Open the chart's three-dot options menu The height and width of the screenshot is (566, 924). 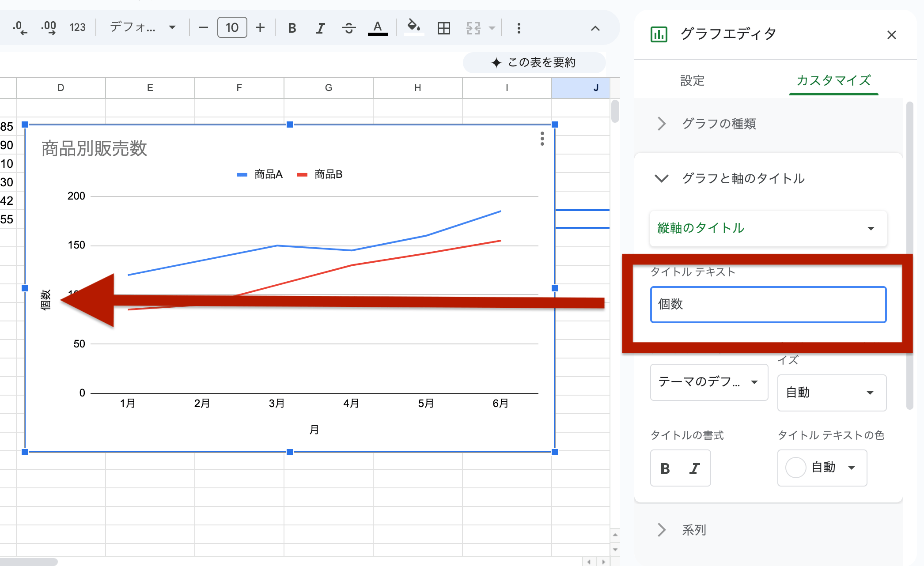coord(542,139)
